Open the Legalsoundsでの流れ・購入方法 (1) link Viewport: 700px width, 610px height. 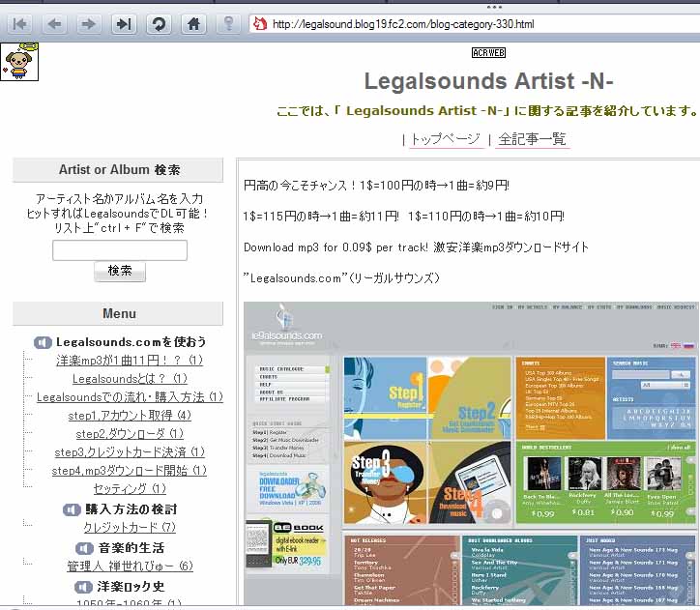point(130,397)
